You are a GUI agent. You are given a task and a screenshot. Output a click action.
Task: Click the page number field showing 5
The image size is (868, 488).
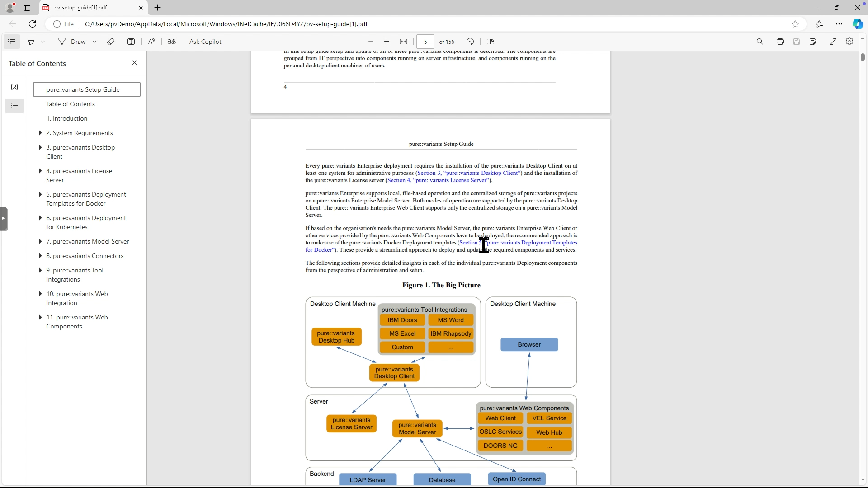(x=425, y=42)
